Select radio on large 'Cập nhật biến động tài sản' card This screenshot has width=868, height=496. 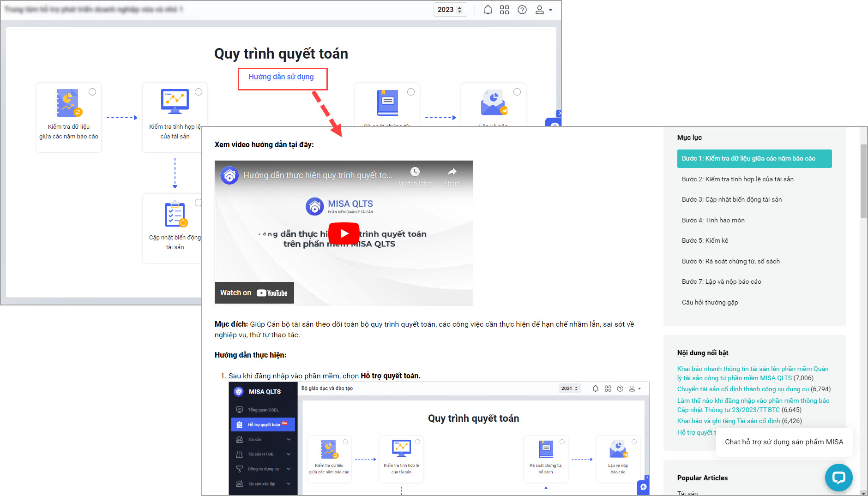pyautogui.click(x=199, y=203)
